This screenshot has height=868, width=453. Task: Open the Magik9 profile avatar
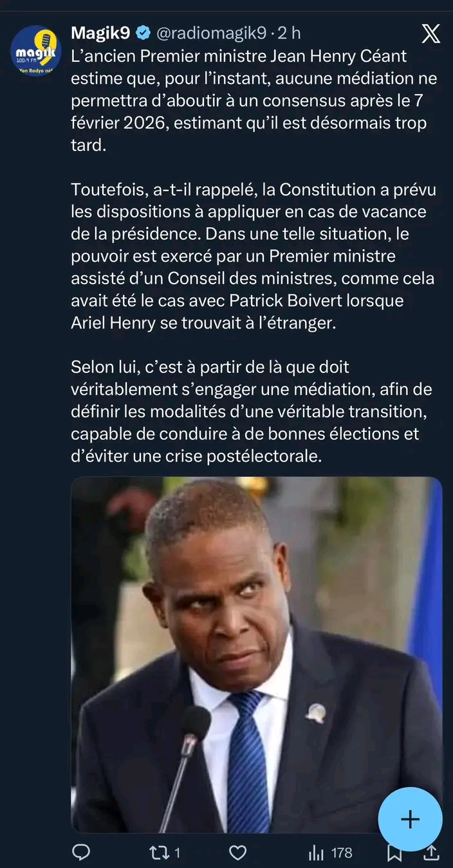pyautogui.click(x=36, y=50)
